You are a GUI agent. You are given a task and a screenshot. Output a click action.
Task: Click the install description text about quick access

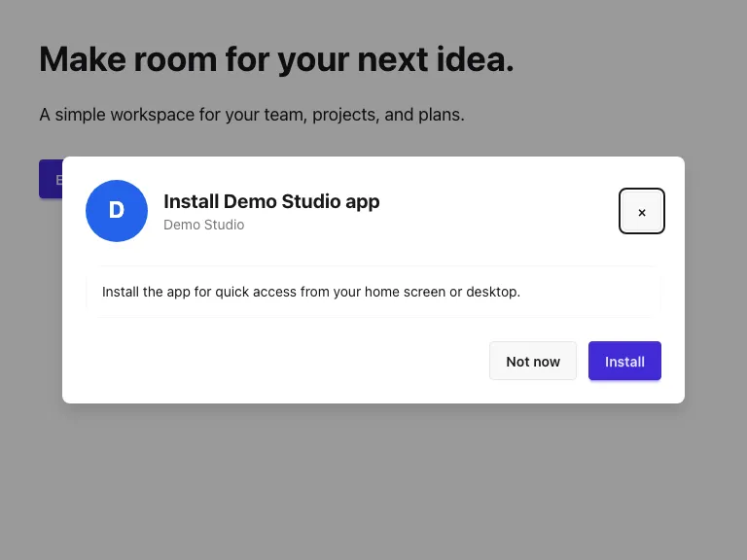tap(311, 292)
